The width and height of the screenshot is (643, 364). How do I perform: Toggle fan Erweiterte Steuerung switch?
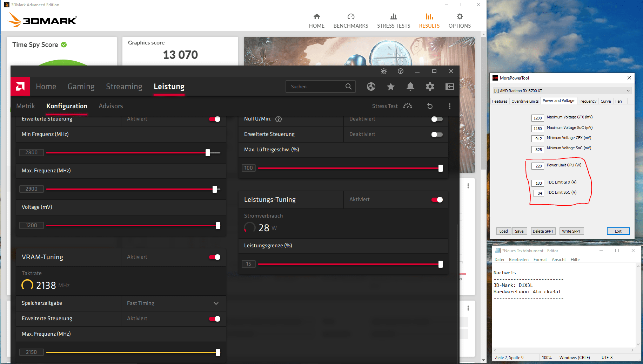tap(437, 135)
